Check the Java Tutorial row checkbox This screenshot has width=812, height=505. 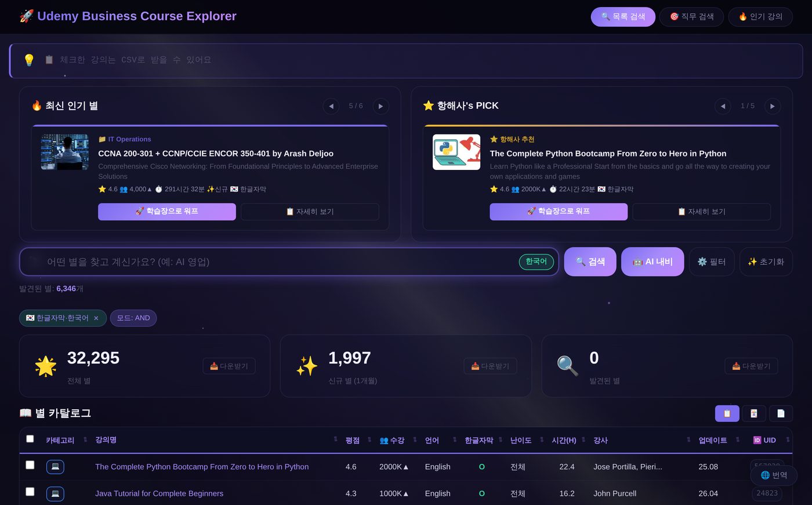(x=30, y=492)
